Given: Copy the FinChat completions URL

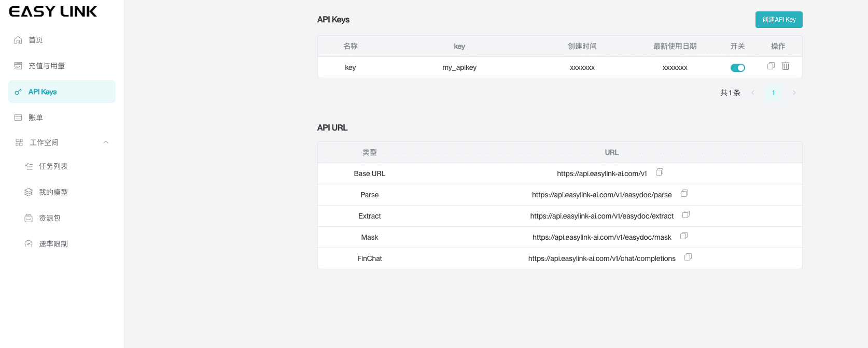Looking at the screenshot, I should point(688,257).
